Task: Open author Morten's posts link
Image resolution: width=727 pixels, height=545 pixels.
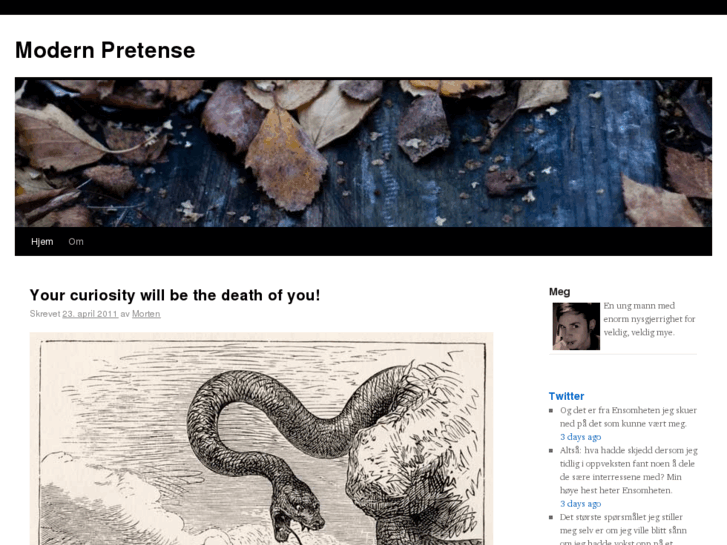Action: point(146,314)
